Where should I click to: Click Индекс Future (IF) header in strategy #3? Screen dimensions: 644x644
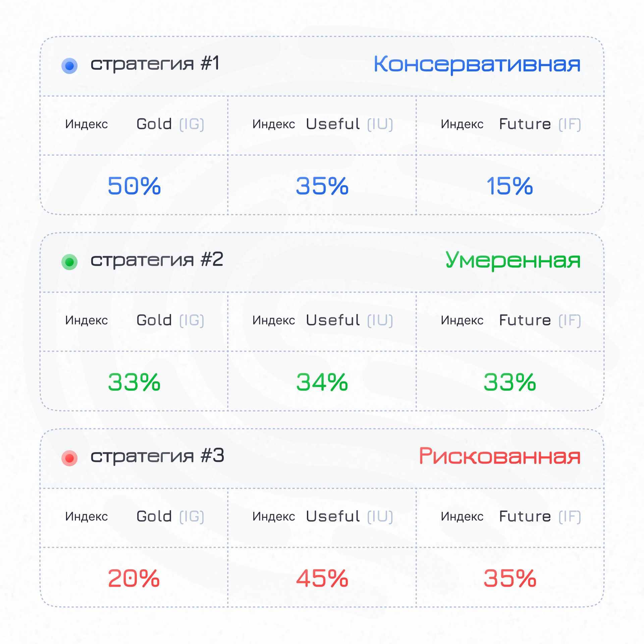pos(511,517)
